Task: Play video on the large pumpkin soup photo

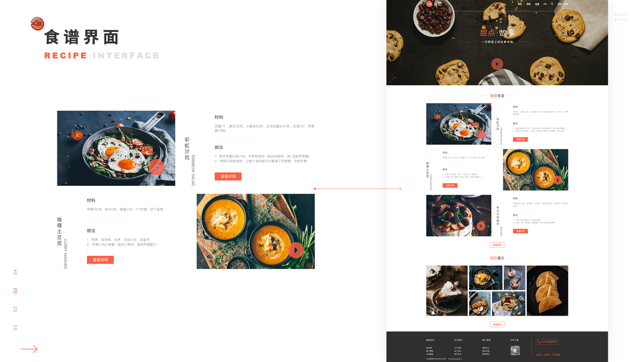Action: tap(296, 250)
